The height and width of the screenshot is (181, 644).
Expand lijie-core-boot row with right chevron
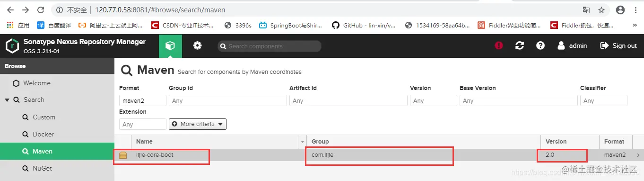638,155
